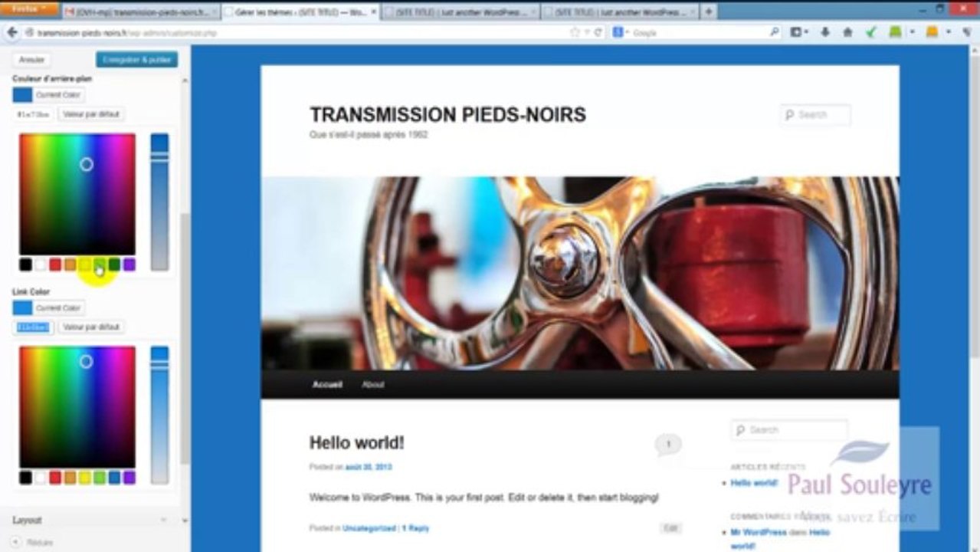Click the orange add-on icon in toolbar
This screenshot has width=980, height=552.
[932, 32]
